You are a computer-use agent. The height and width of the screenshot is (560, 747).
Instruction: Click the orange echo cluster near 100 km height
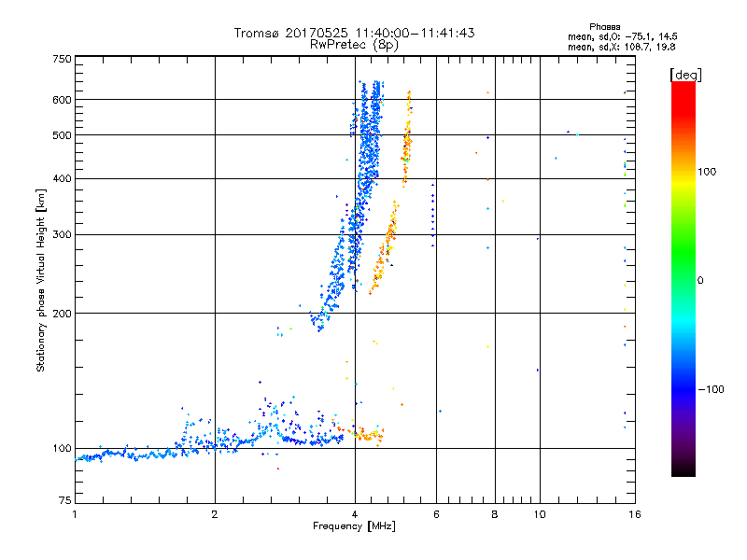tap(368, 434)
